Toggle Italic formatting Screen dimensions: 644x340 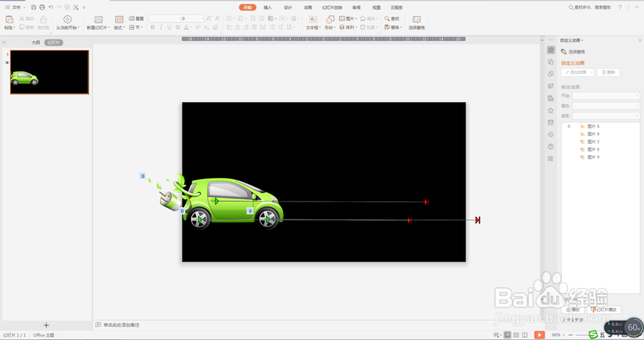pos(160,28)
